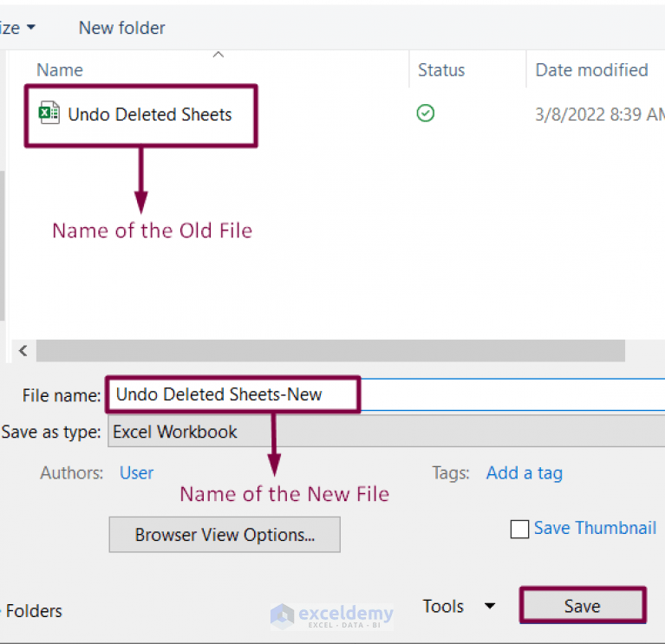
Task: Click the left scroll arrow of horizontal scrollbar
Action: click(23, 351)
